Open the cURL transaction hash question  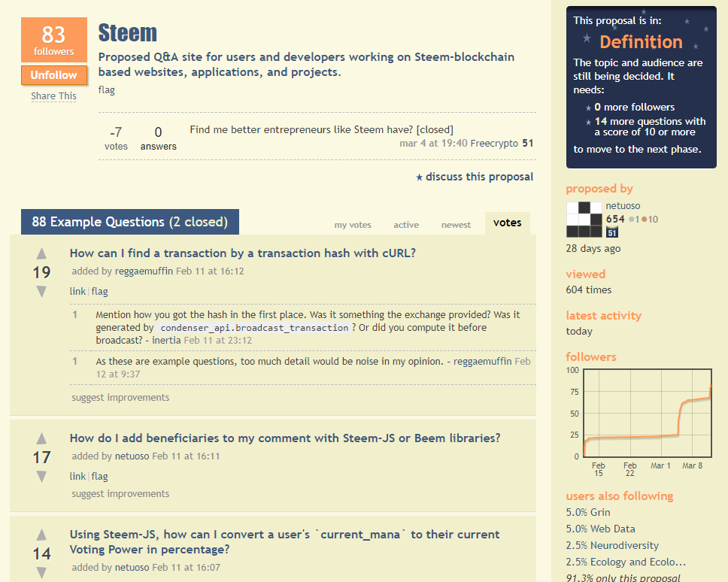(x=243, y=253)
